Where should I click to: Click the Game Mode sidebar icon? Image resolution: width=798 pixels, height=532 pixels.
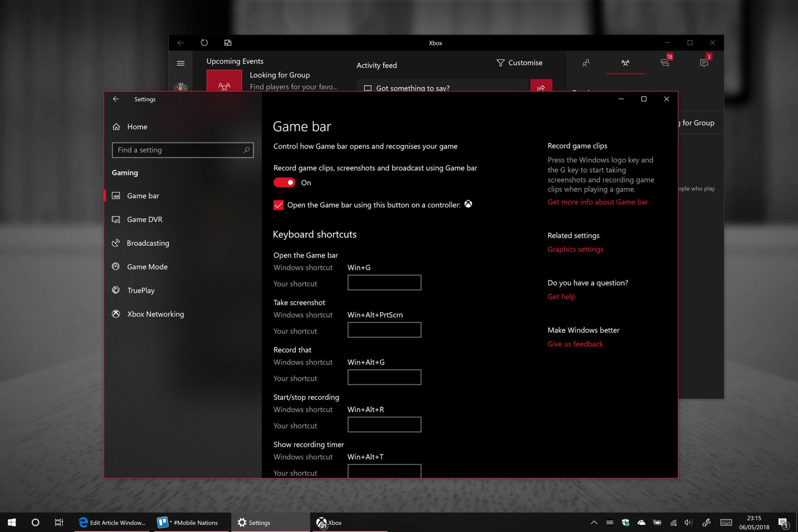[x=117, y=266]
